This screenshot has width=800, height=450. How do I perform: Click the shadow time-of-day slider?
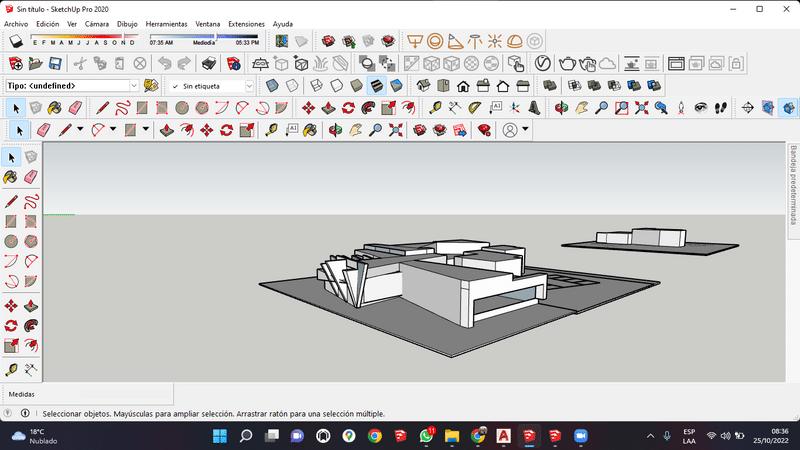(x=204, y=38)
